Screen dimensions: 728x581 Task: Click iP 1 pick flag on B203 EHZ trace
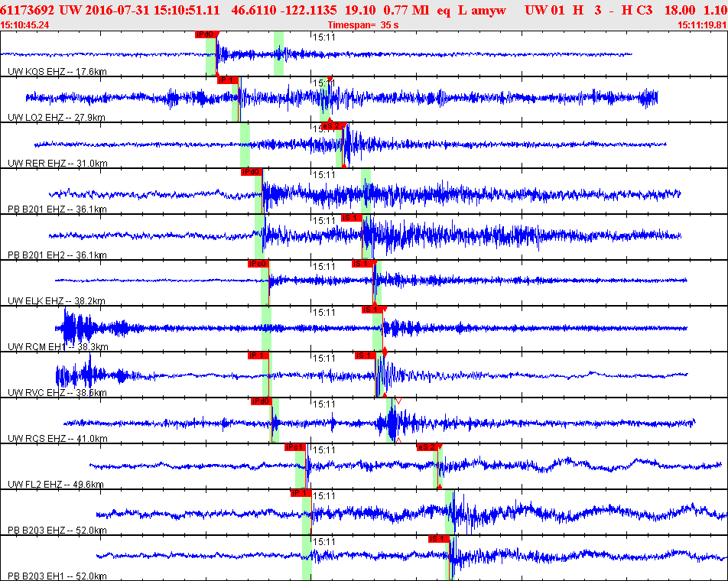301,493
